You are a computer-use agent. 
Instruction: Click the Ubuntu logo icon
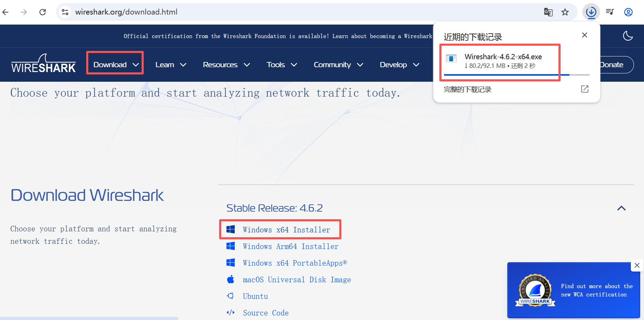coord(231,296)
